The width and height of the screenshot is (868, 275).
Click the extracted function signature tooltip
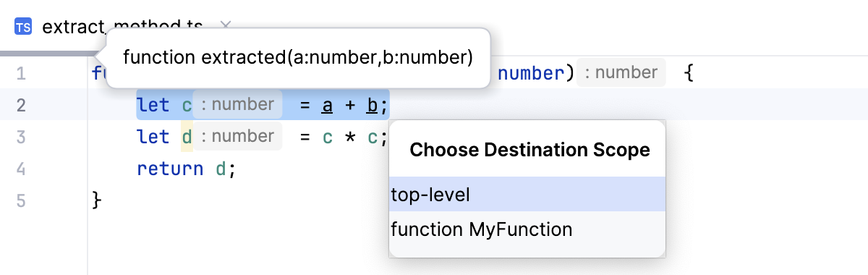(x=298, y=58)
